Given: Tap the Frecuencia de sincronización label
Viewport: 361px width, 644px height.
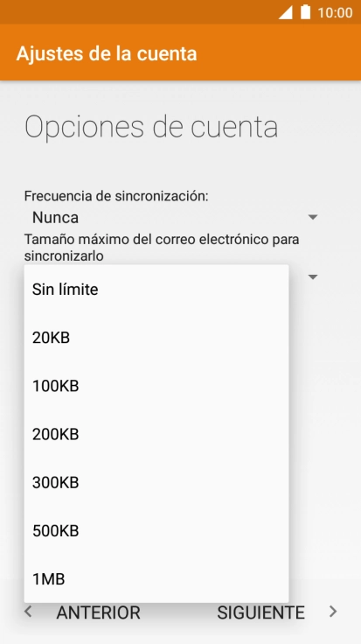Looking at the screenshot, I should (x=116, y=196).
